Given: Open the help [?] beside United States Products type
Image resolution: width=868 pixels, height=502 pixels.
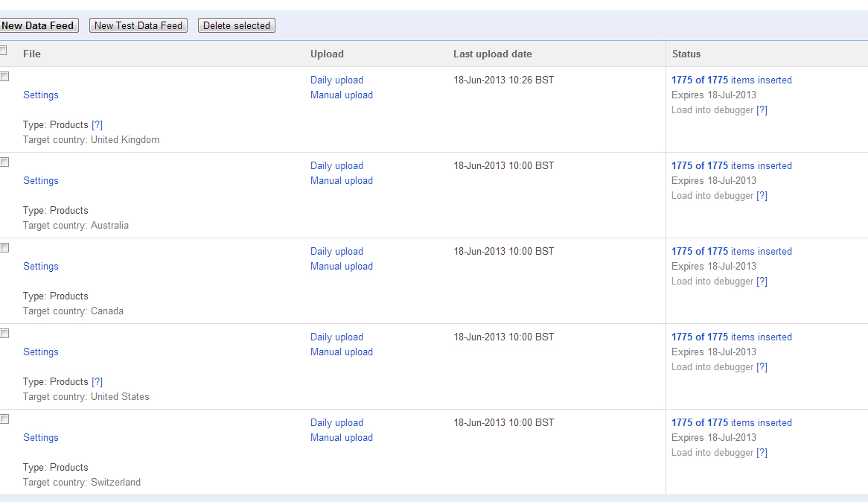Looking at the screenshot, I should pyautogui.click(x=97, y=382).
